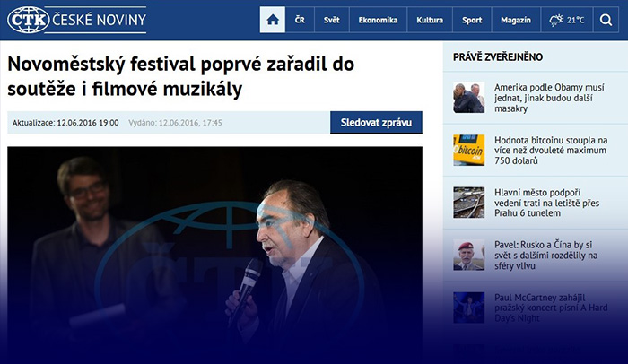Select Ekonomika in navigation bar
This screenshot has width=628, height=364.
coord(378,20)
